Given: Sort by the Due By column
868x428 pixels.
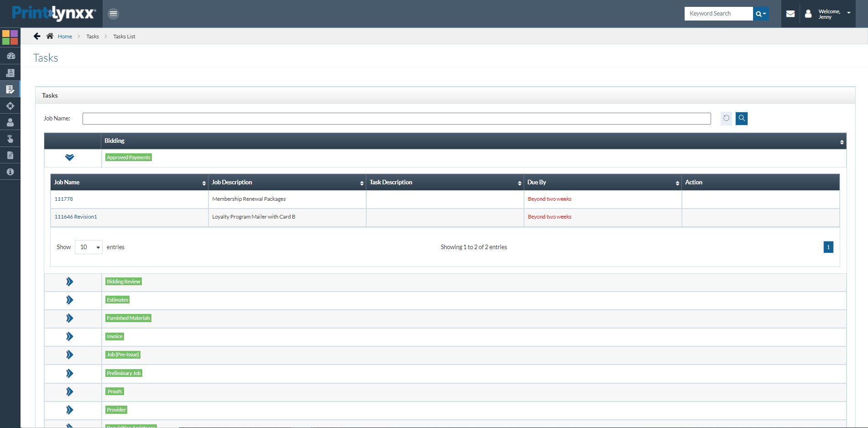Looking at the screenshot, I should [677, 183].
